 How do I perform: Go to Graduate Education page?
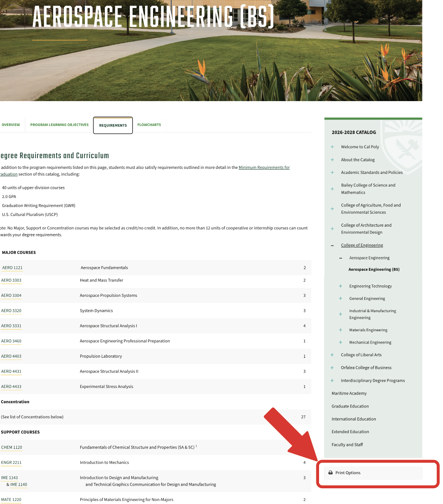(350, 406)
